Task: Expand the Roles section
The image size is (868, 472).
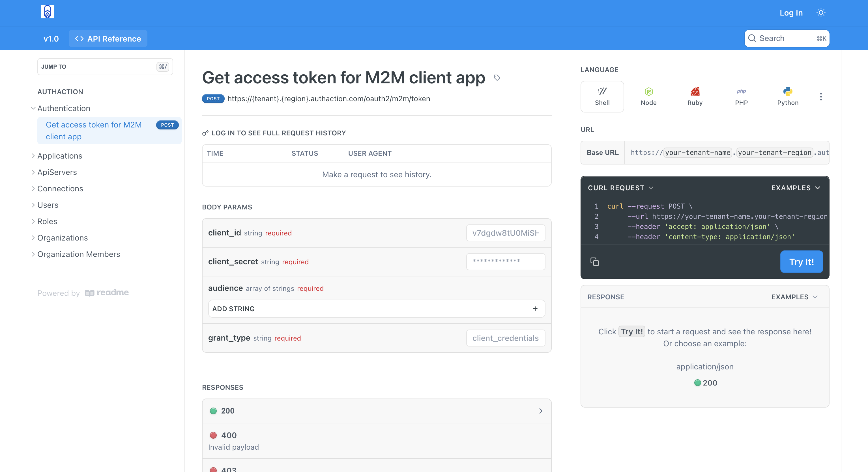Action: click(33, 222)
